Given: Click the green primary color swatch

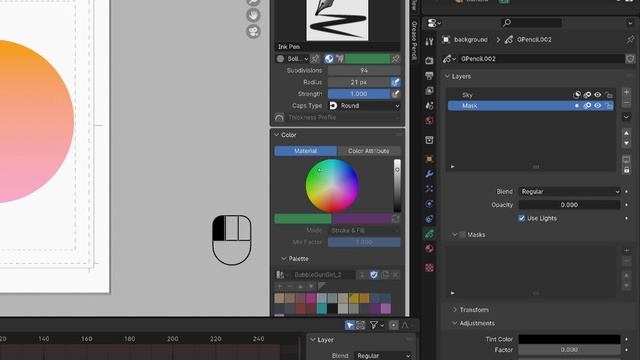Looking at the screenshot, I should pyautogui.click(x=303, y=219).
